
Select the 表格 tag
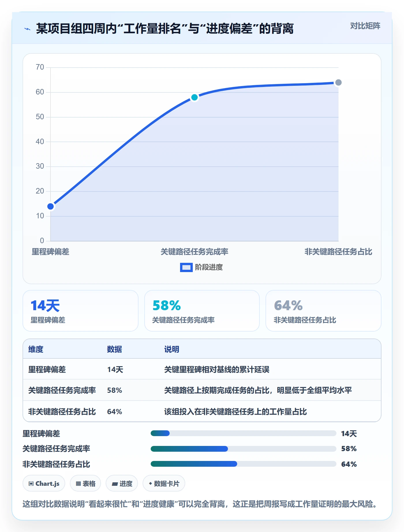pyautogui.click(x=85, y=483)
